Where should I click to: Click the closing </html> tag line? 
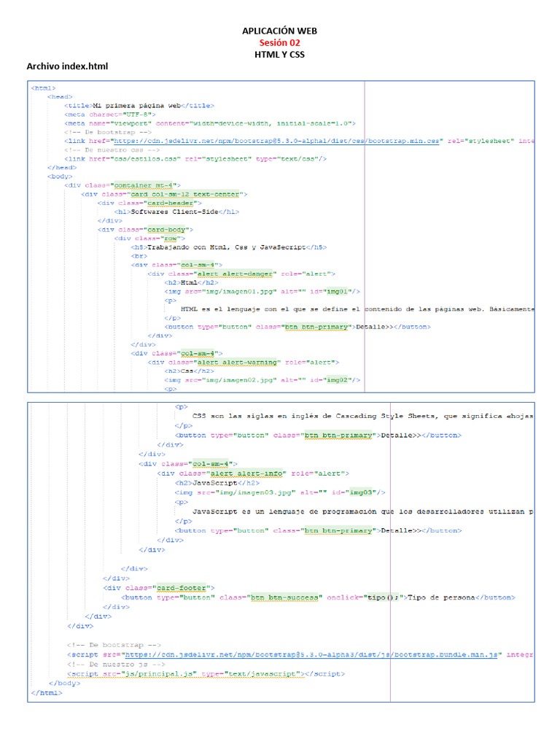47,693
